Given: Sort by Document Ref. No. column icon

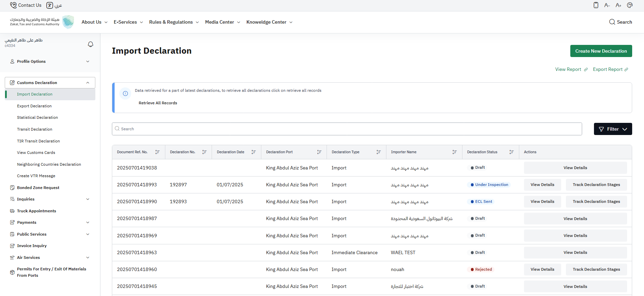Looking at the screenshot, I should pyautogui.click(x=158, y=152).
